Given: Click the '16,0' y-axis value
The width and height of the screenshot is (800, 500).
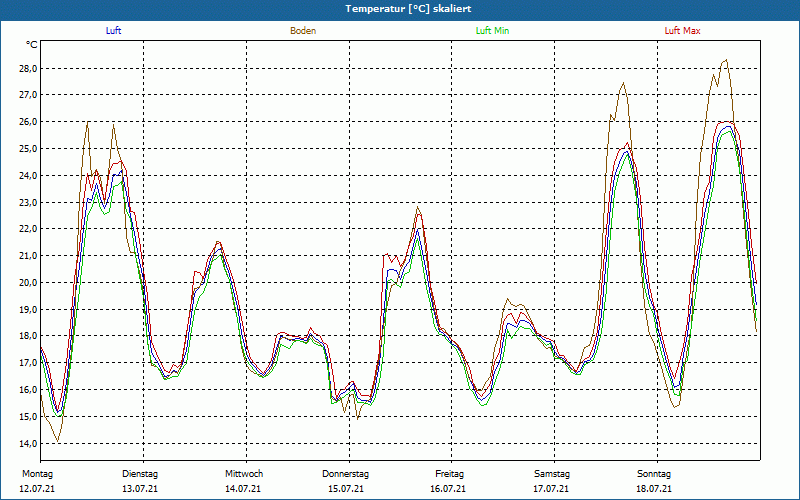Looking at the screenshot, I should (x=28, y=389).
